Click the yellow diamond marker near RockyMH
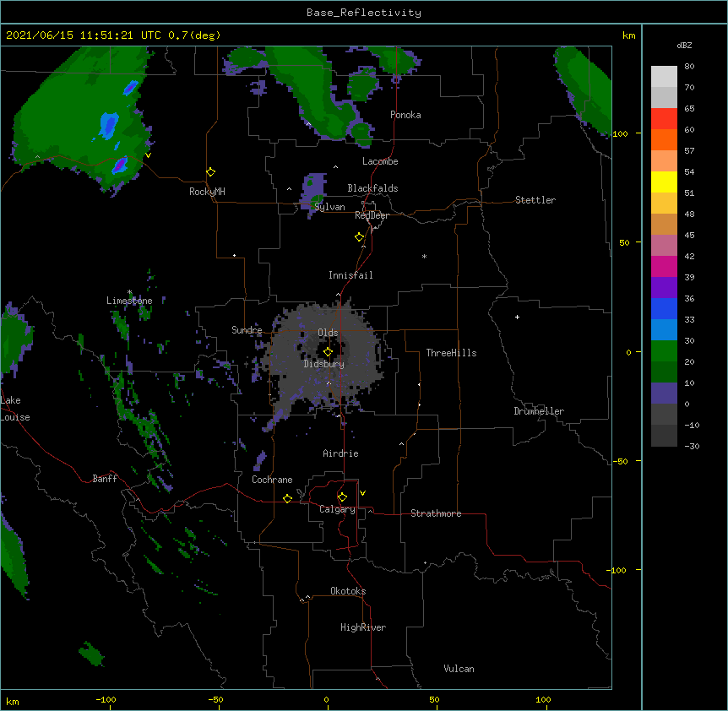The height and width of the screenshot is (711, 728). [211, 172]
